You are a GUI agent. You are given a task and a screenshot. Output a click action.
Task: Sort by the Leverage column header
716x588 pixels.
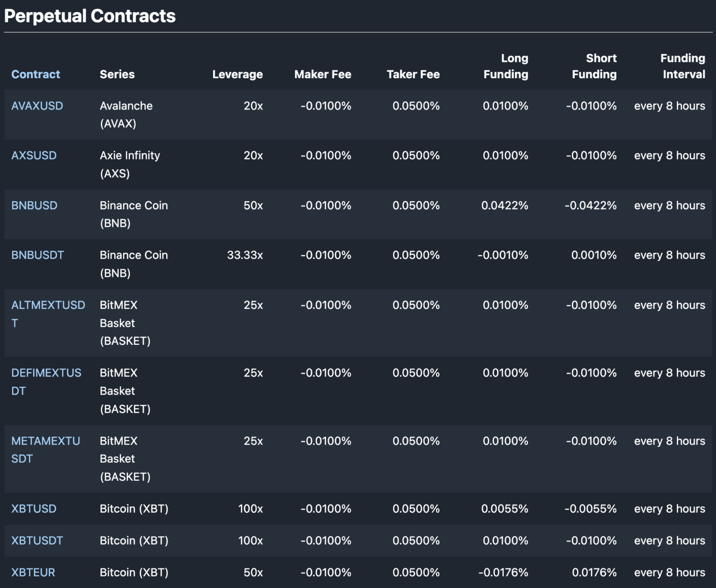pyautogui.click(x=237, y=74)
